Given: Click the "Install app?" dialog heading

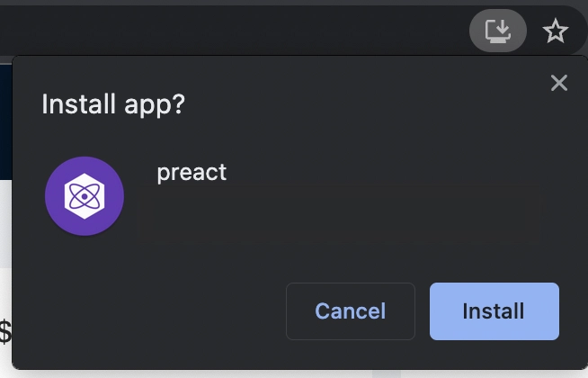Looking at the screenshot, I should click(x=113, y=104).
